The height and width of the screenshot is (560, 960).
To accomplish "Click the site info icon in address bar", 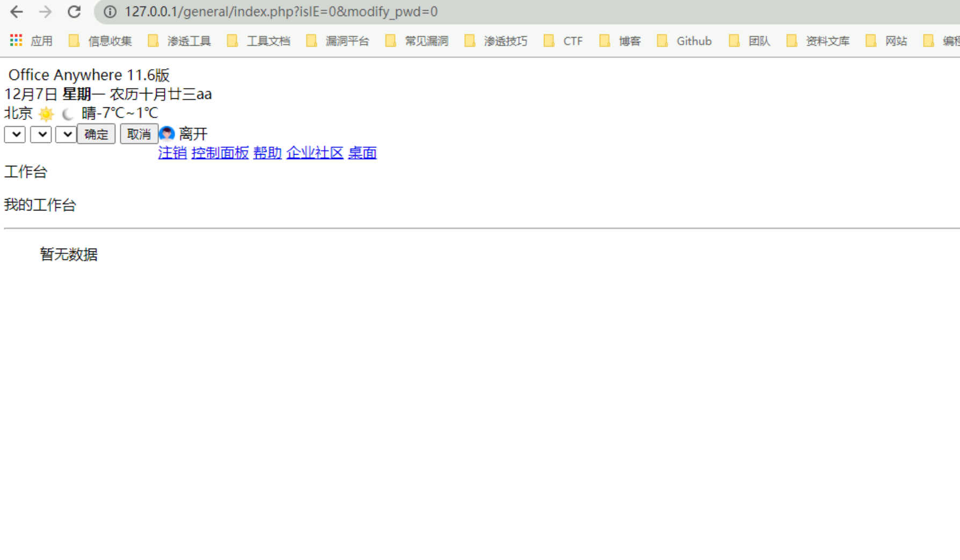I will (x=110, y=12).
